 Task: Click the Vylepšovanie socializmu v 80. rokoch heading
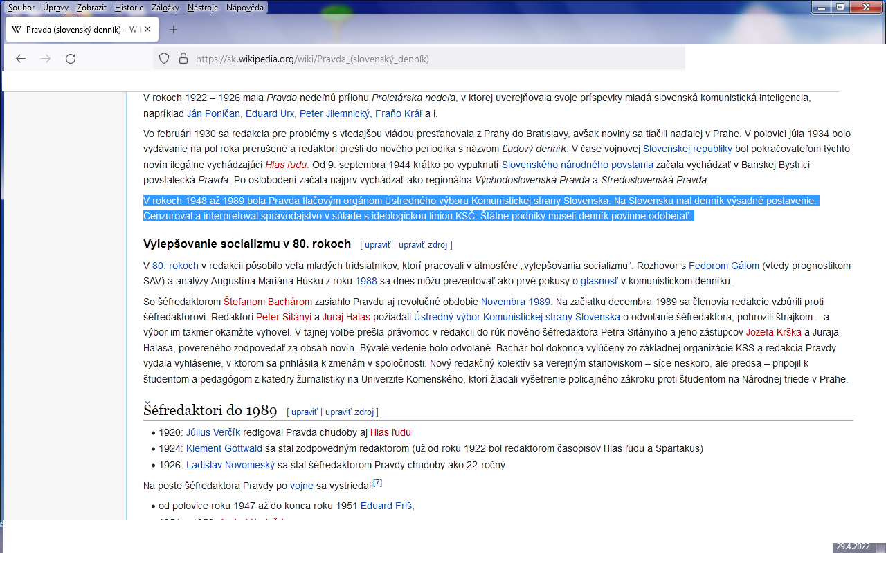point(247,244)
